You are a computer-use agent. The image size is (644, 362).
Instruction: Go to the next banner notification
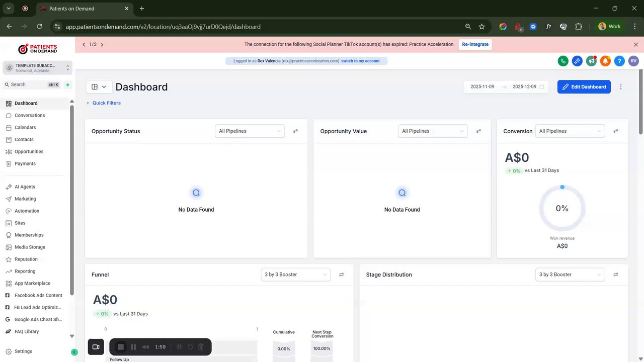pos(102,45)
